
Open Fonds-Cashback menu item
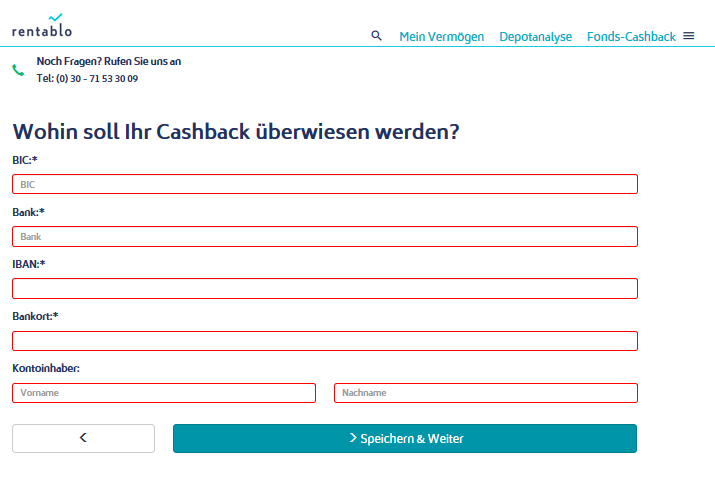click(631, 36)
